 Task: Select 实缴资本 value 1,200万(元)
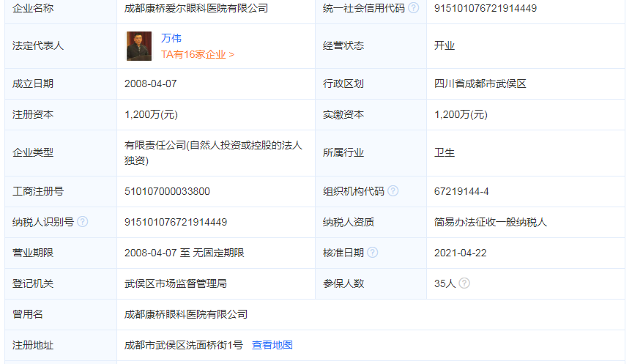coord(461,114)
